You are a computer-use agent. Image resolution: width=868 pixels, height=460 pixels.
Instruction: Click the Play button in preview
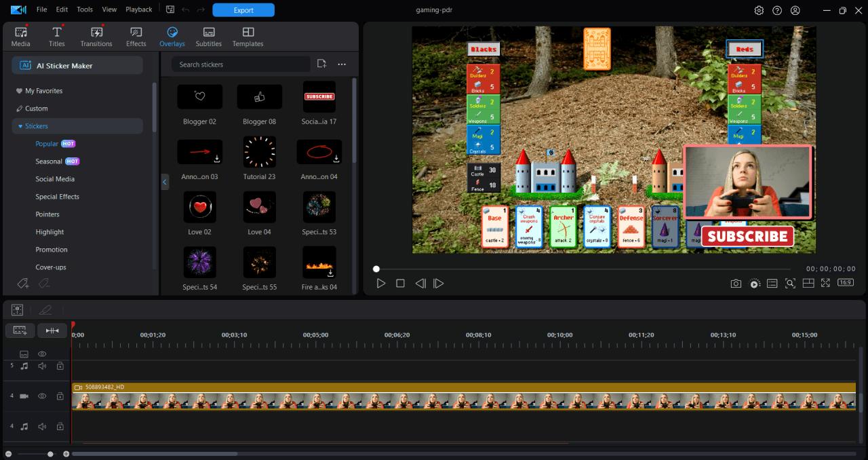tap(381, 284)
